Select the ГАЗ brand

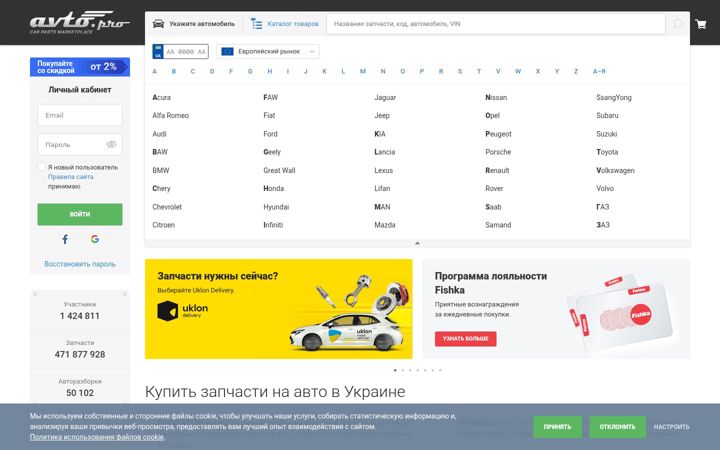pyautogui.click(x=602, y=207)
